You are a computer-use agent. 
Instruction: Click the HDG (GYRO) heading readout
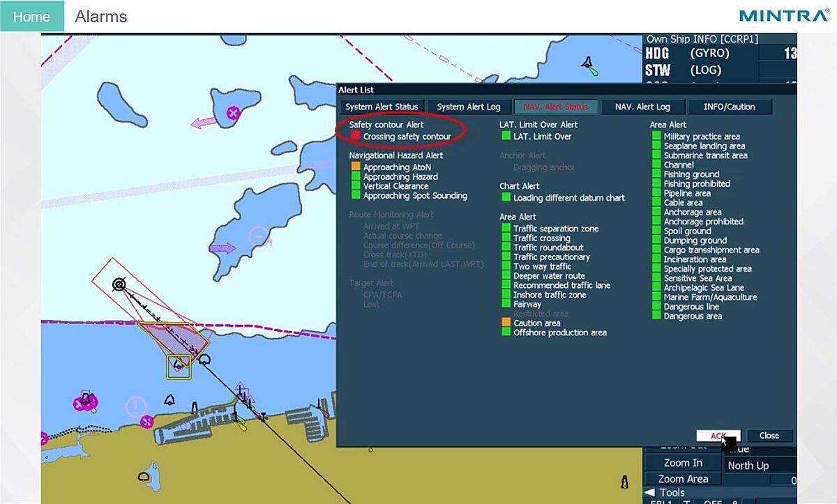[x=721, y=54]
